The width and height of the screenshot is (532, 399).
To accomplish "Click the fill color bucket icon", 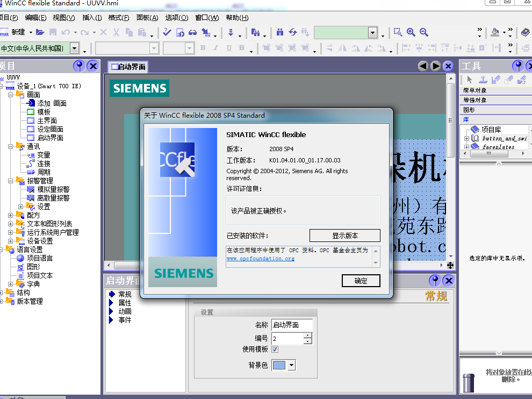I will point(495,32).
